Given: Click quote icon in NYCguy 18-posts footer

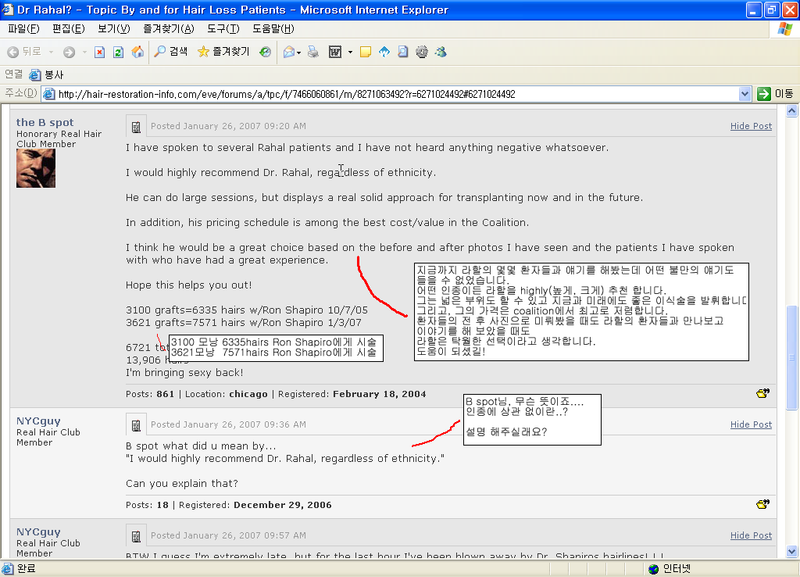Looking at the screenshot, I should [763, 504].
